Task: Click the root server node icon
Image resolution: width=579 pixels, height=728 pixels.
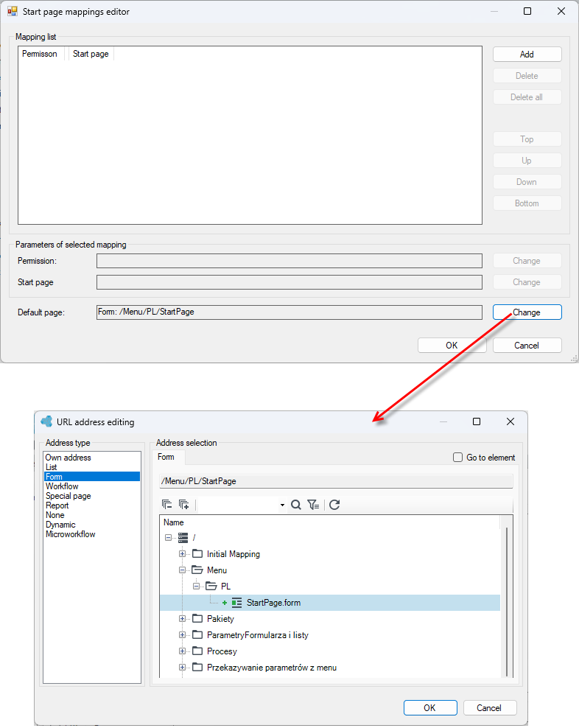Action: 183,538
